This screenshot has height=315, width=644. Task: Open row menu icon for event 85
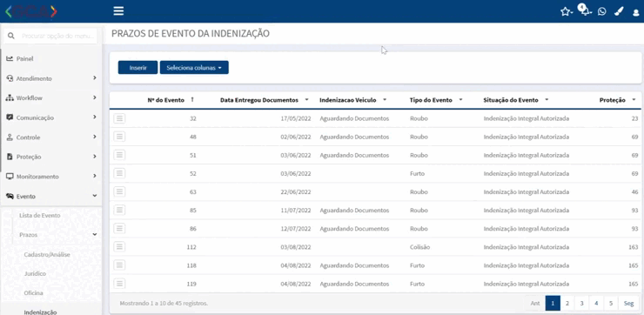click(x=119, y=210)
